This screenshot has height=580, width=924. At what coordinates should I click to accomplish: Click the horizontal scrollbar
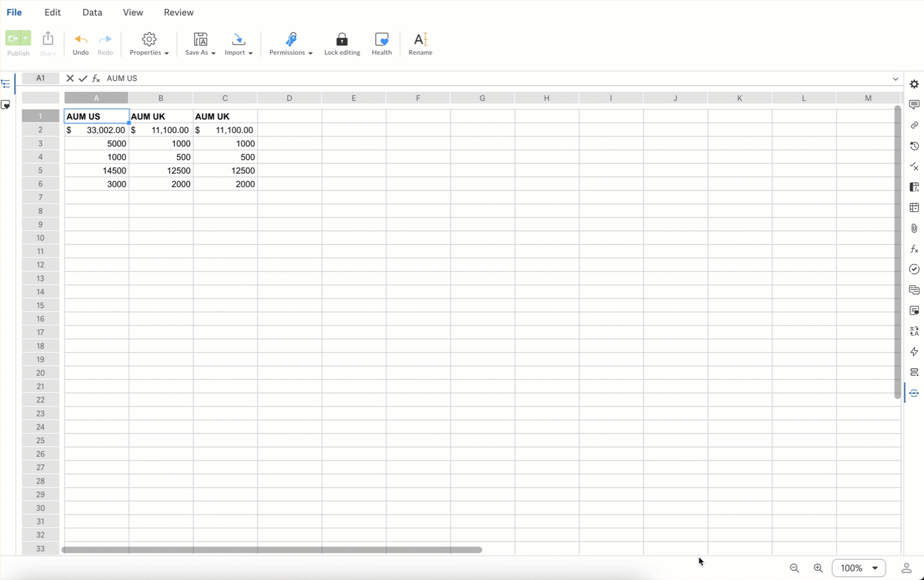coord(272,550)
